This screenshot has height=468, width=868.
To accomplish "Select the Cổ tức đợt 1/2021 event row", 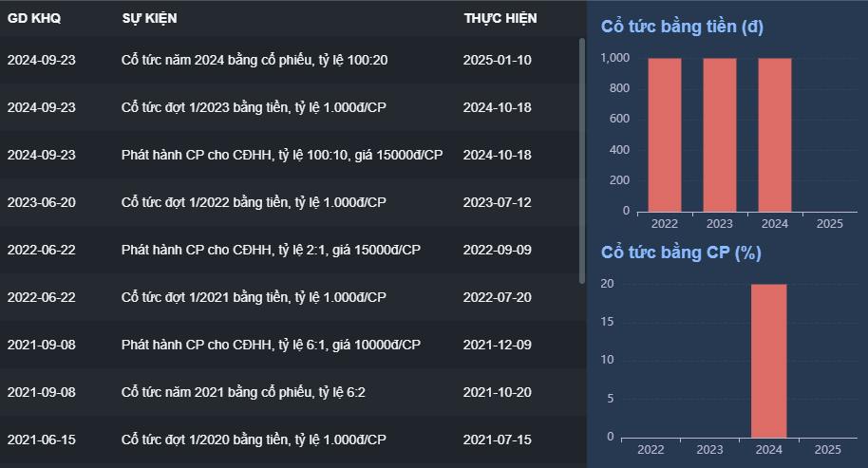I will (254, 297).
